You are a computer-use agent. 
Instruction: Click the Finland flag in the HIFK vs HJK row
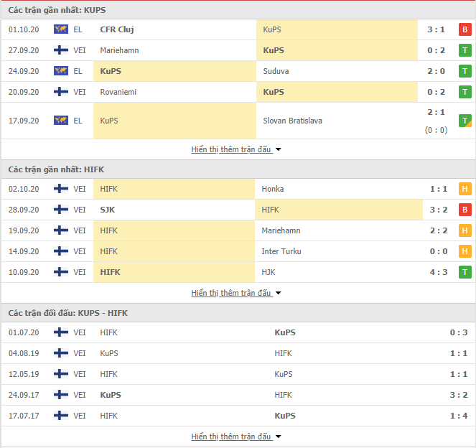tap(61, 271)
